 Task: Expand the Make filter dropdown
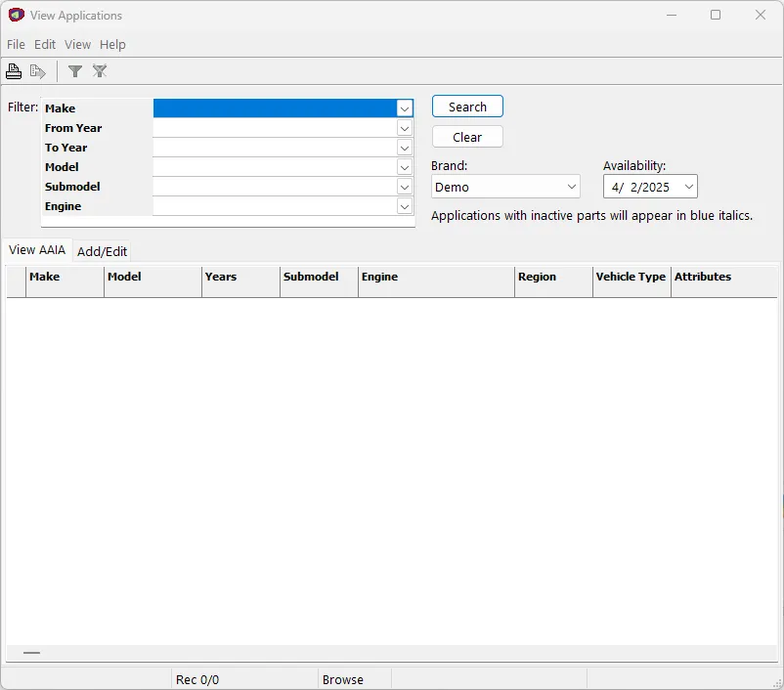pos(404,108)
